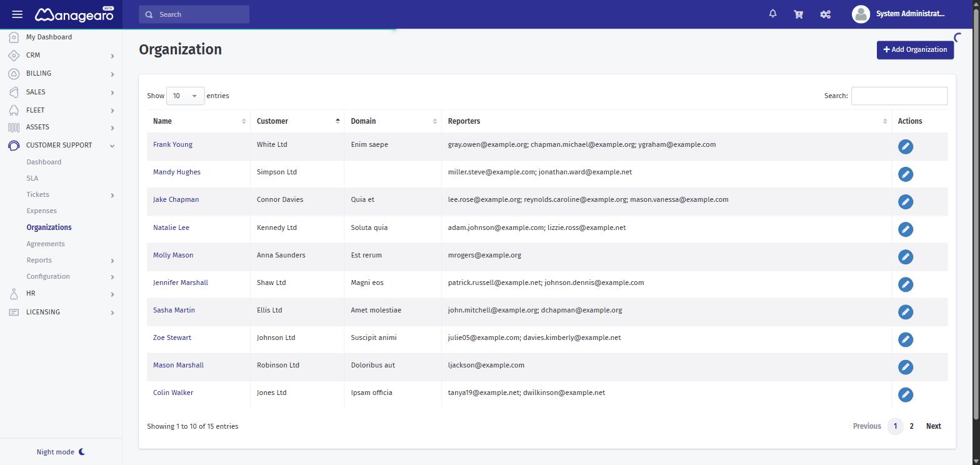Open the Agreements submenu item

click(x=46, y=244)
